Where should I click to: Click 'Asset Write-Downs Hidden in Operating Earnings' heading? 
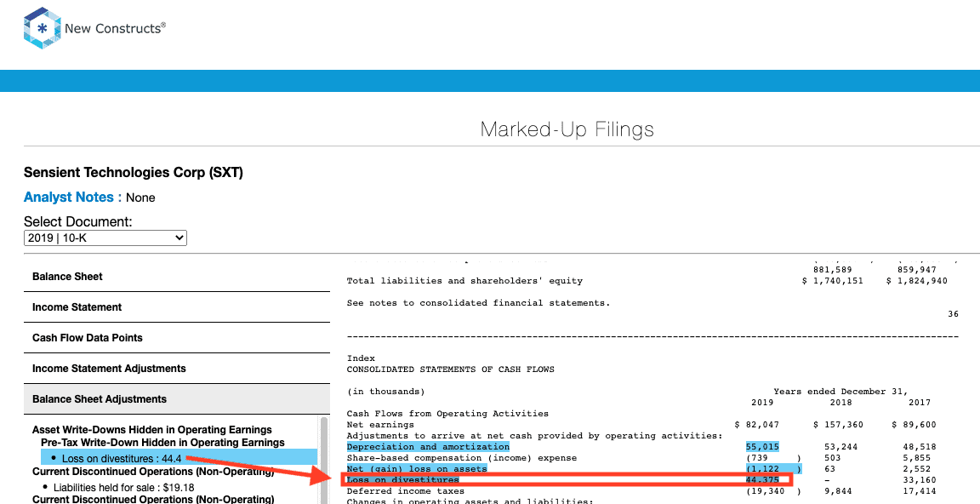152,430
